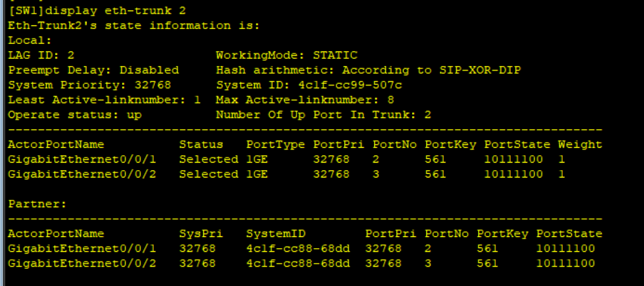644x286 pixels.
Task: Select the 'Weight' column header
Action: (580, 144)
